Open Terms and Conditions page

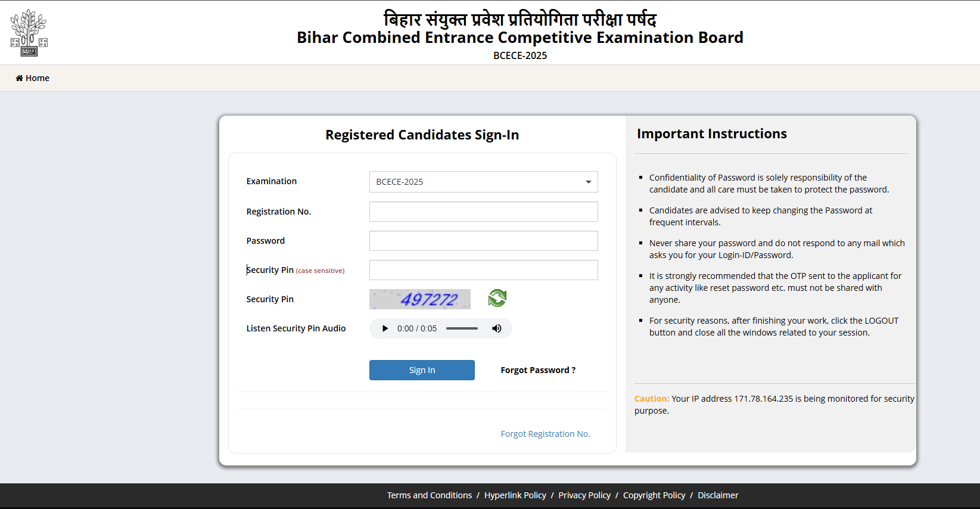(429, 495)
